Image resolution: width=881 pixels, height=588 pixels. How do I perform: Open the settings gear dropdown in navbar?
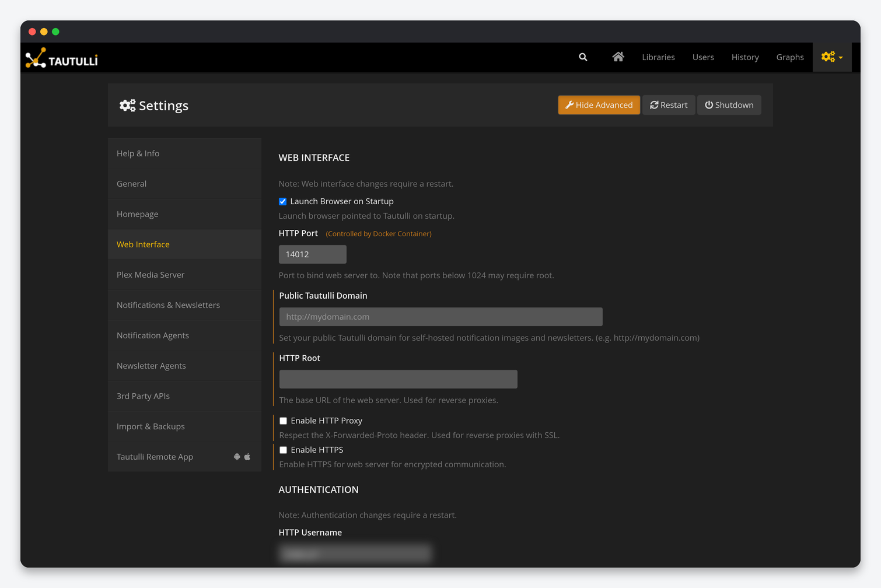click(x=832, y=57)
